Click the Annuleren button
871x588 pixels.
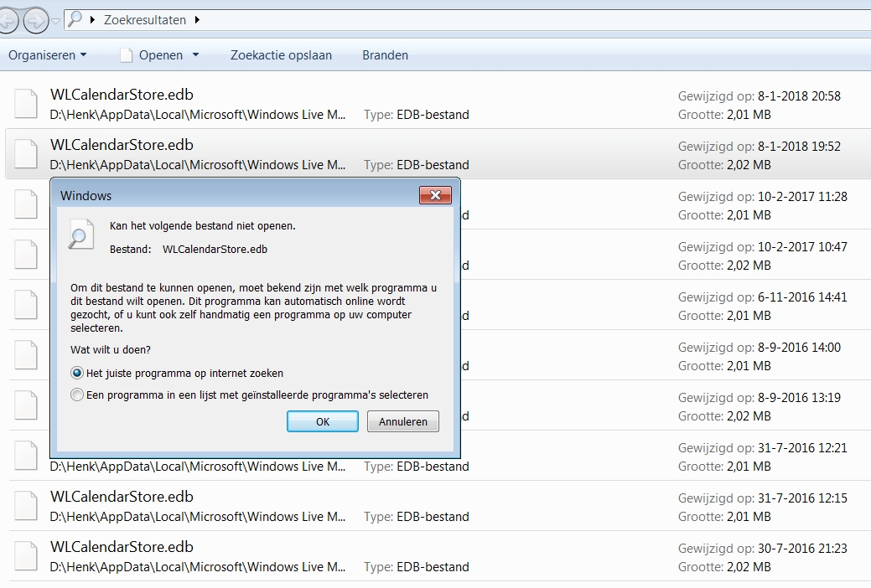point(403,421)
